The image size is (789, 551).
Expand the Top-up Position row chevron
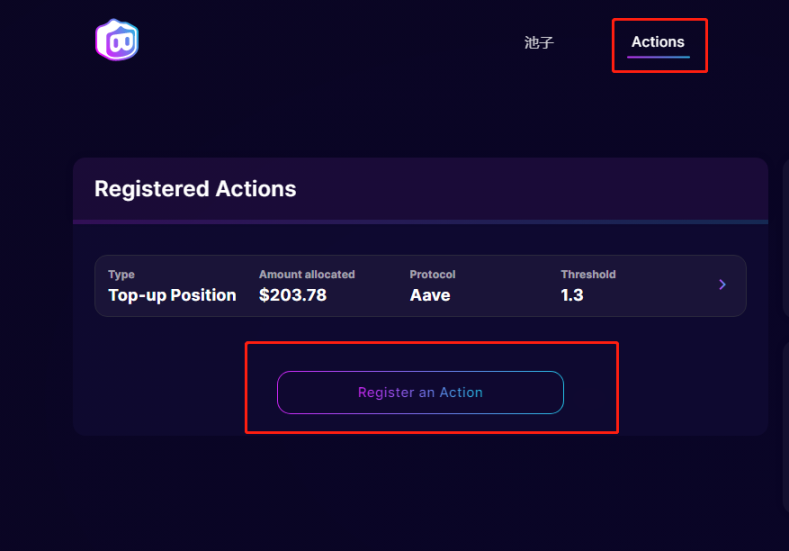pyautogui.click(x=723, y=285)
